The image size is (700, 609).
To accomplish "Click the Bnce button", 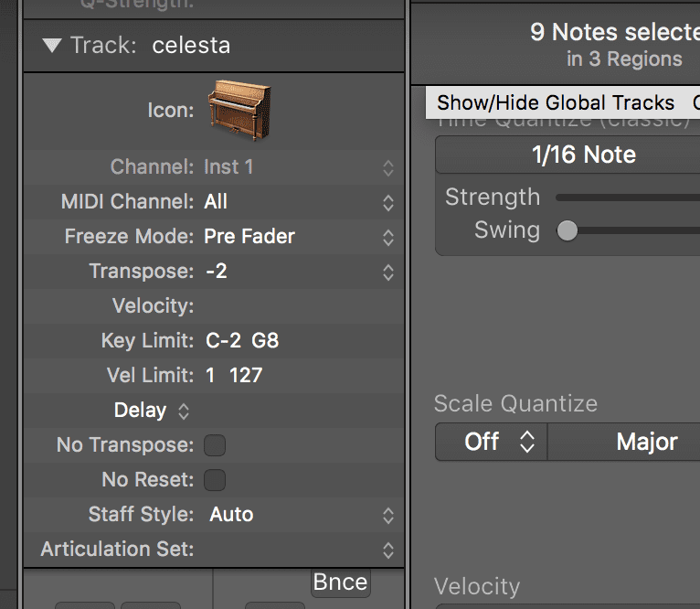I will [x=339, y=582].
